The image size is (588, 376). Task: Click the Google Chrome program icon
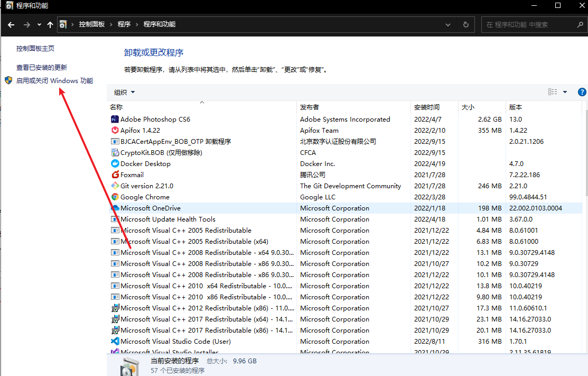pos(115,197)
